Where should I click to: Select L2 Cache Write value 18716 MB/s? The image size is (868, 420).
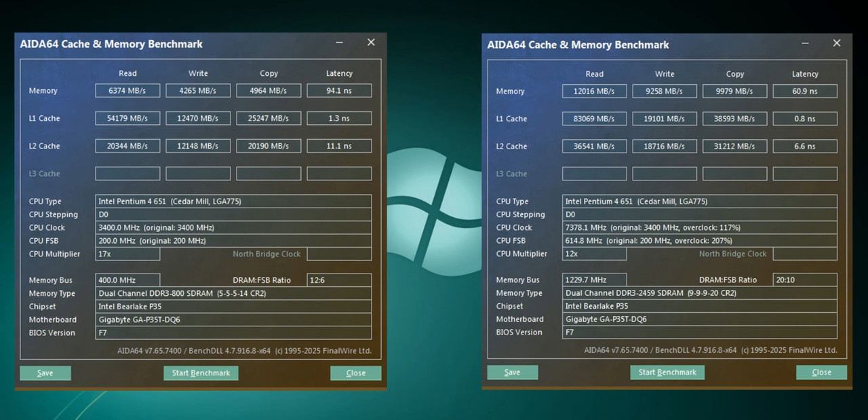pyautogui.click(x=665, y=146)
